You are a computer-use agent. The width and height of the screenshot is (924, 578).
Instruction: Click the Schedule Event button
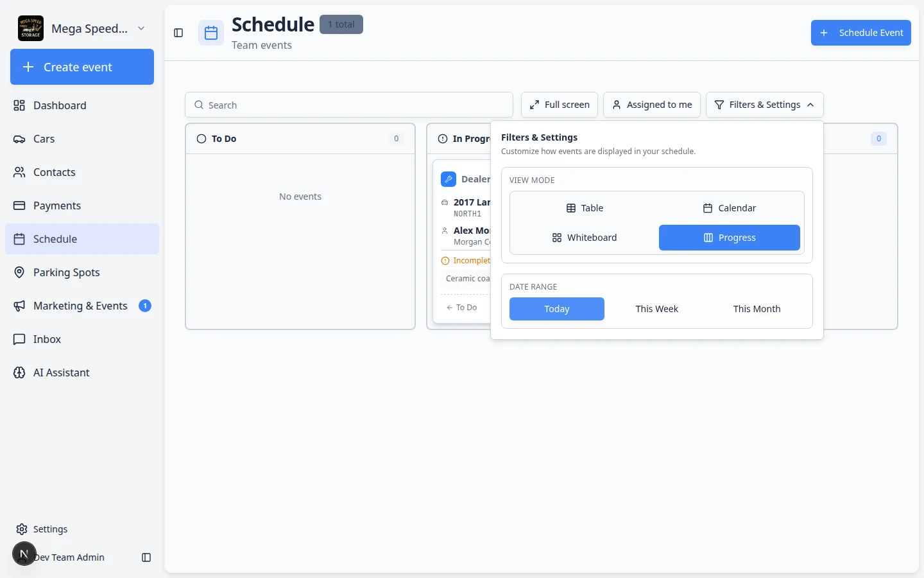861,33
